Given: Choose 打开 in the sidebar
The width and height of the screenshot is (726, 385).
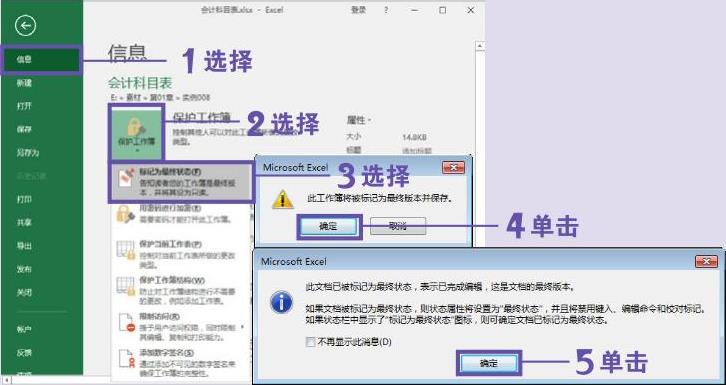Looking at the screenshot, I should point(24,106).
